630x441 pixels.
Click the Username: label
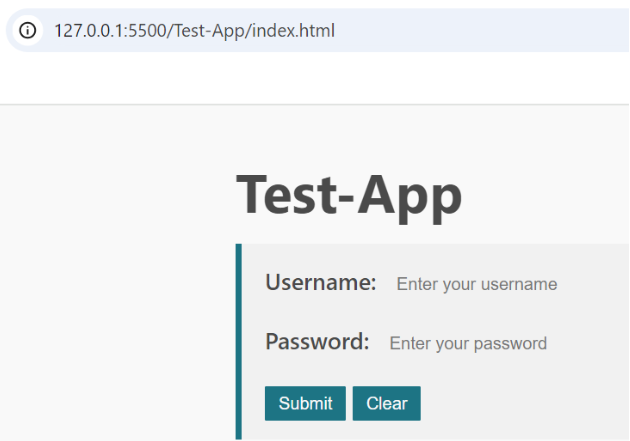pyautogui.click(x=321, y=282)
